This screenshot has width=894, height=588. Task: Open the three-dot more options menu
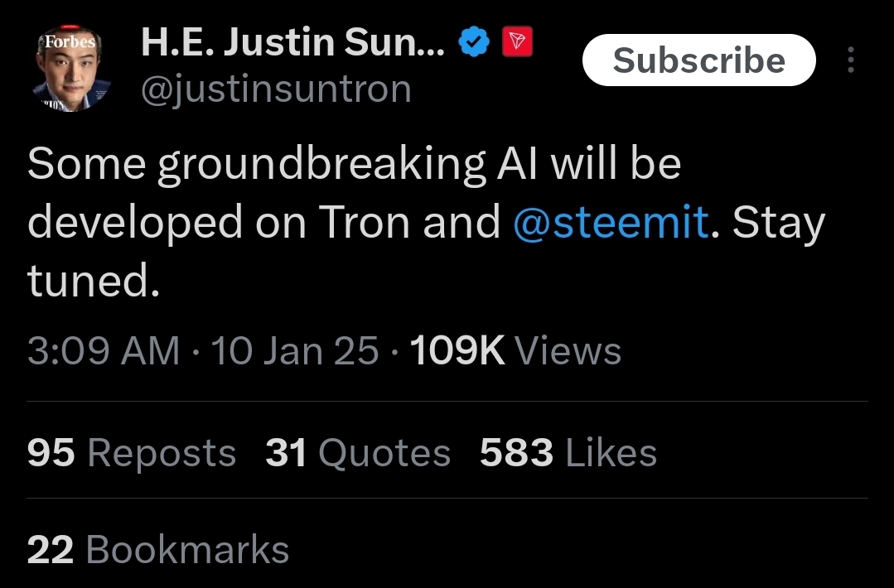tap(851, 60)
